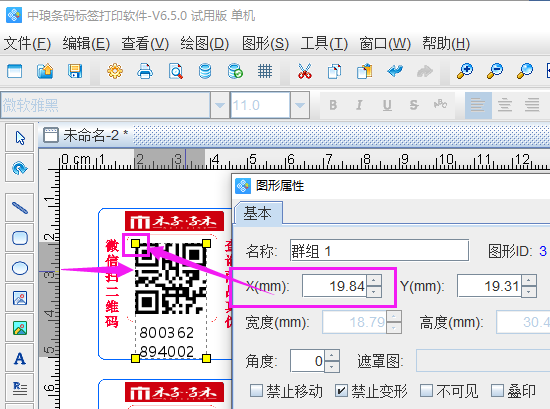Copy selection with the copy icon
Viewport: 550px width, 409px height.
[334, 71]
